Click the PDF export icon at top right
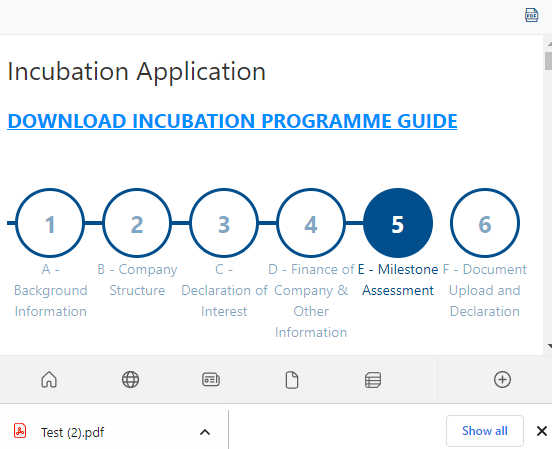This screenshot has height=449, width=552. coord(531,15)
